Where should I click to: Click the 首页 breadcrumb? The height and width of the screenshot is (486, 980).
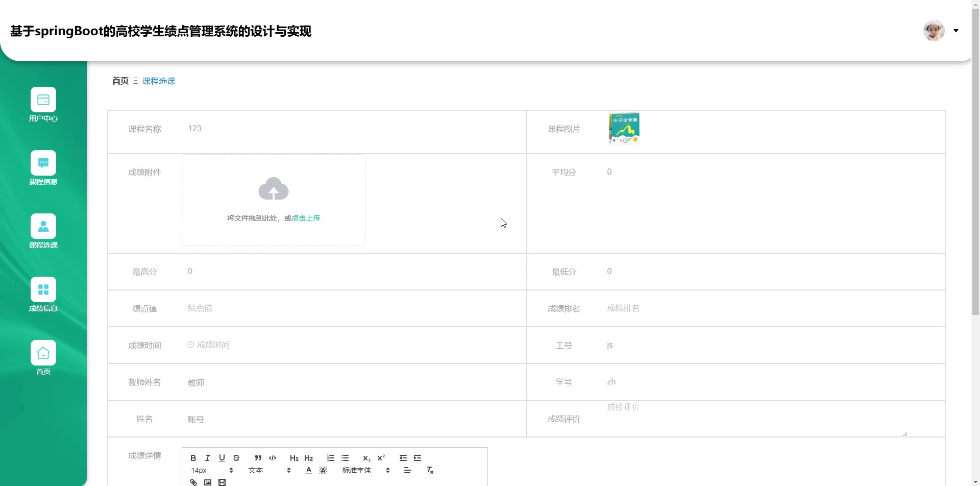tap(120, 81)
